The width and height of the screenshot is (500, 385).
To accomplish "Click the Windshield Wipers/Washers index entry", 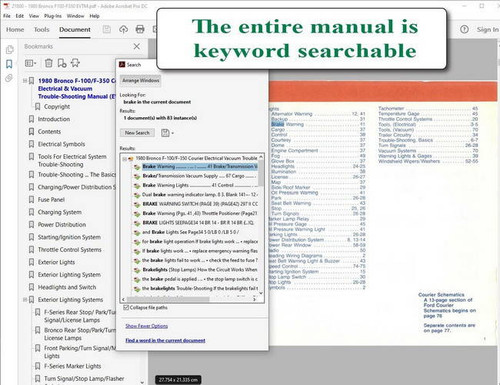I will 409,161.
